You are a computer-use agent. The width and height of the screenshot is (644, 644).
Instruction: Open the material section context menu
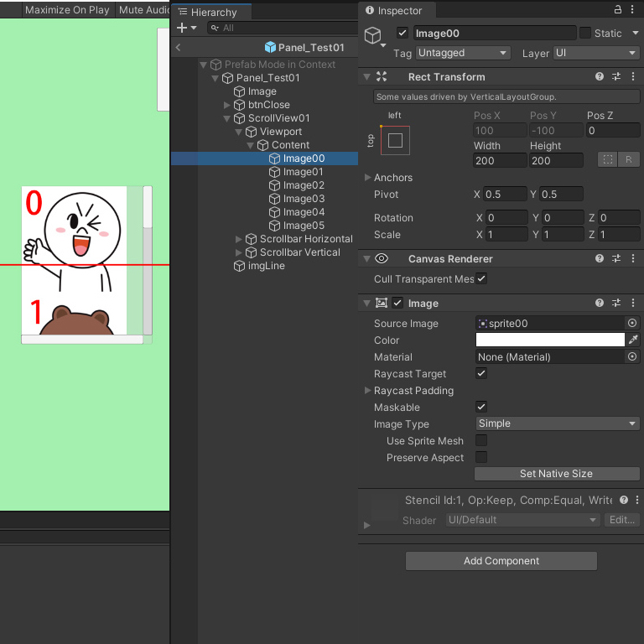point(637,500)
